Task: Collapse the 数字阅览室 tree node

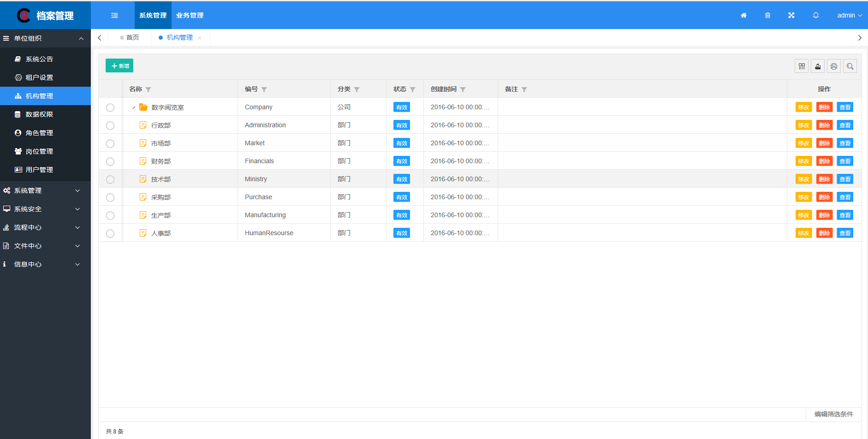Action: coord(134,107)
